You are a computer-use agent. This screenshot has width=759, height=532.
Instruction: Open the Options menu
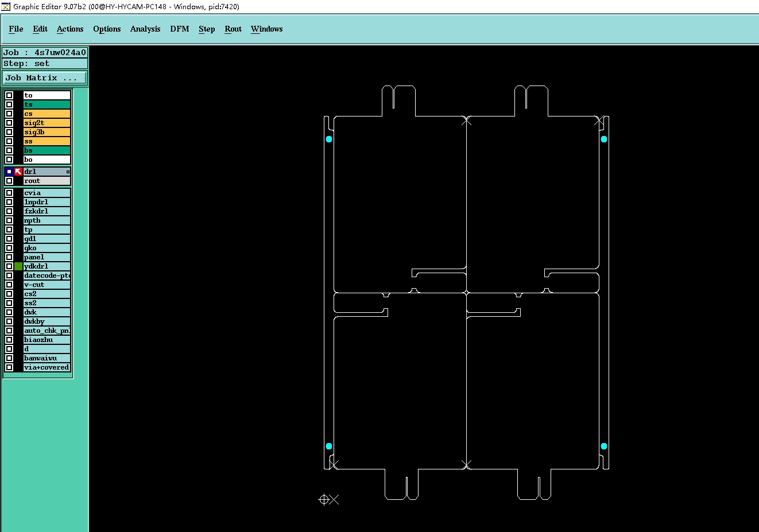pos(107,29)
